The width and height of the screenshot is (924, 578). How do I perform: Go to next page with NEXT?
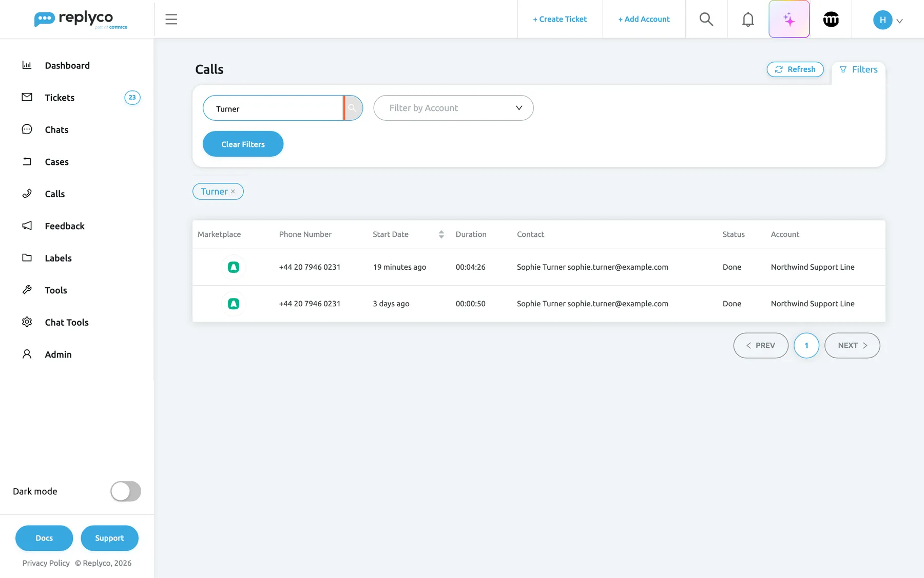click(x=852, y=346)
